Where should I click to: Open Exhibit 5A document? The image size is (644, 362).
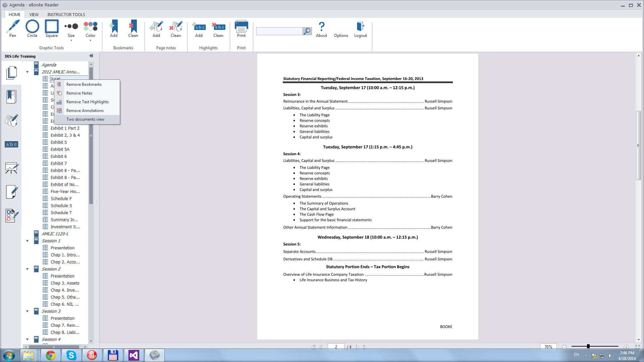click(x=60, y=149)
